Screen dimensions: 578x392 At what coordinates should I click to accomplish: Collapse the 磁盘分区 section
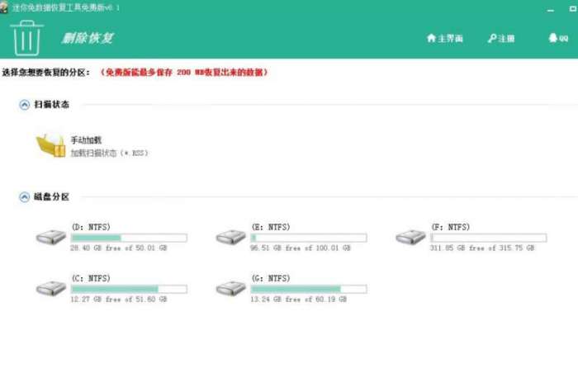24,197
